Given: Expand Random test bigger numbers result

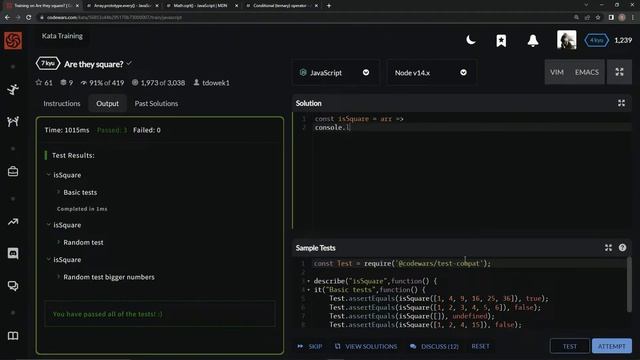Looking at the screenshot, I should tap(58, 277).
